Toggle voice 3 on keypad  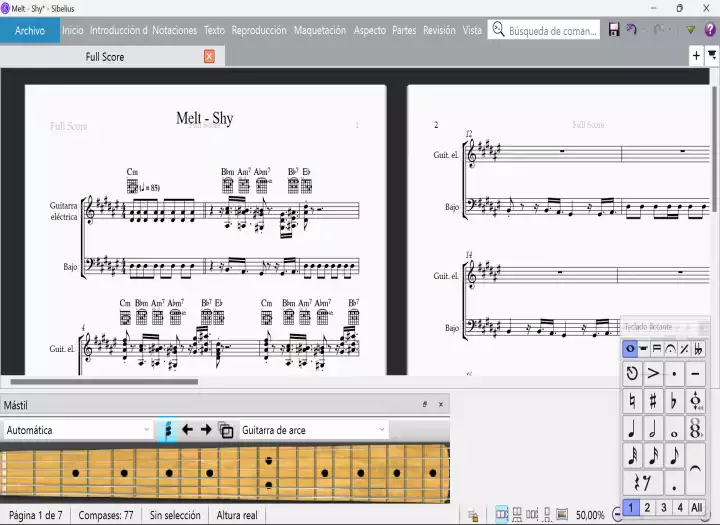(x=664, y=508)
